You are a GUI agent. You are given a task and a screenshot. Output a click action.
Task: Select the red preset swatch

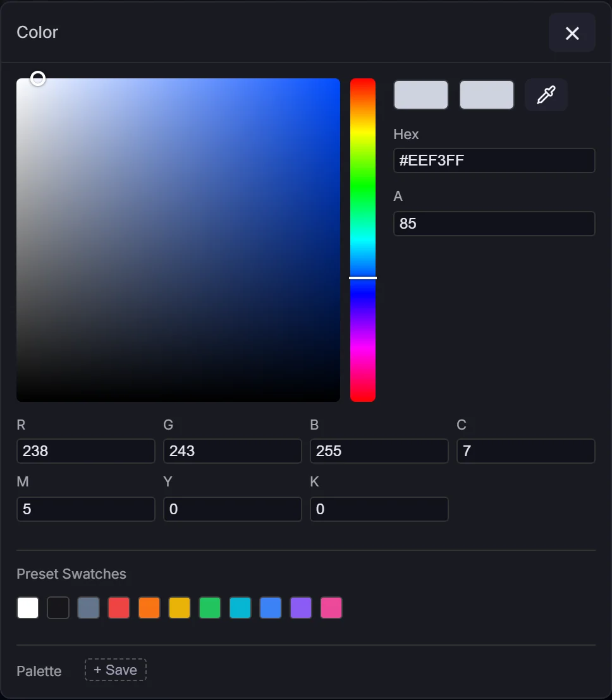[x=119, y=608]
